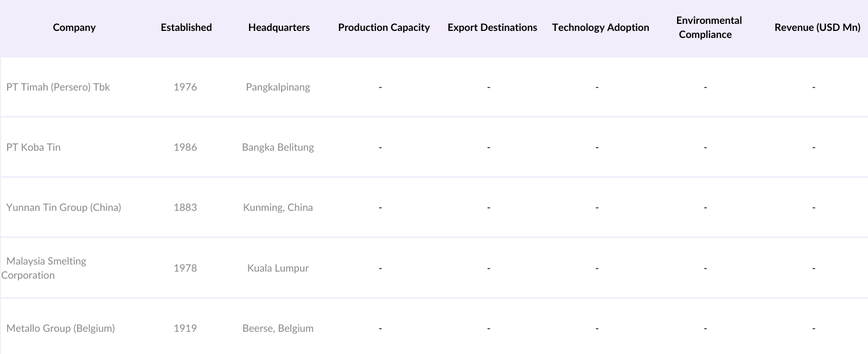Select Malaysia Smelting Corporation company cell
The width and height of the screenshot is (868, 354).
(46, 268)
